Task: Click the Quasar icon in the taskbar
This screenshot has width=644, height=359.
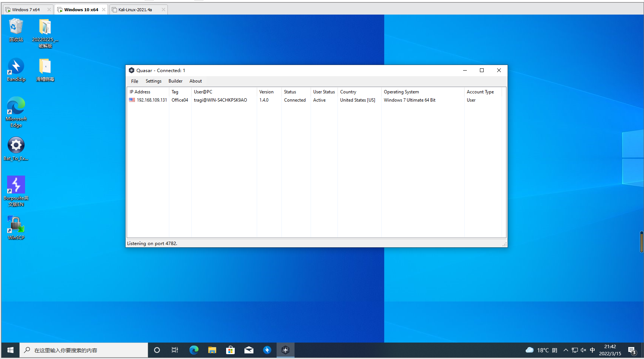Action: [x=286, y=350]
